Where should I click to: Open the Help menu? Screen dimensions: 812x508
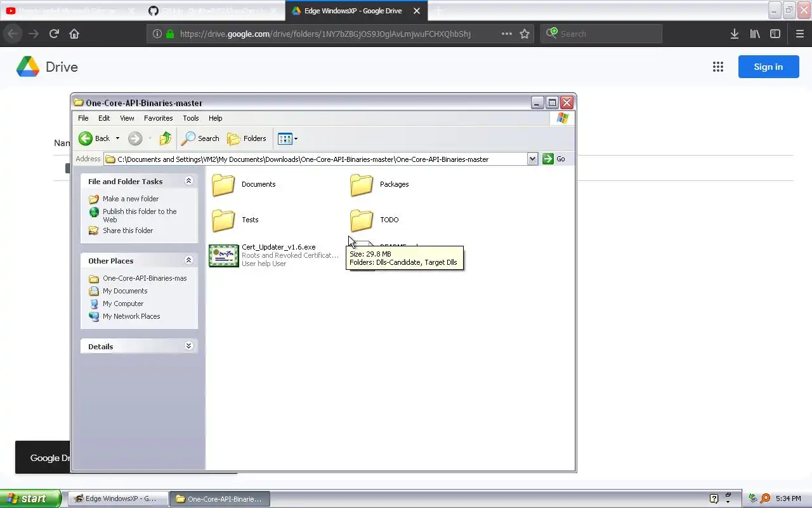(x=216, y=118)
